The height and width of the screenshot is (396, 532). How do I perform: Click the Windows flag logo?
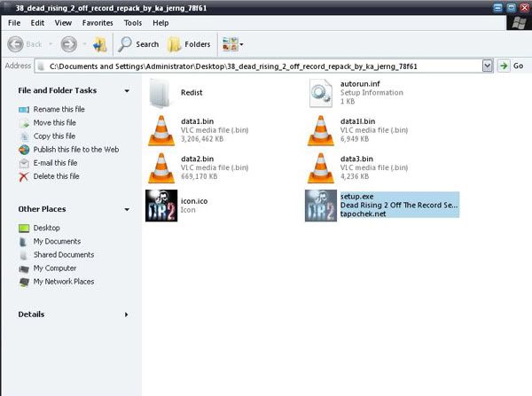519,23
